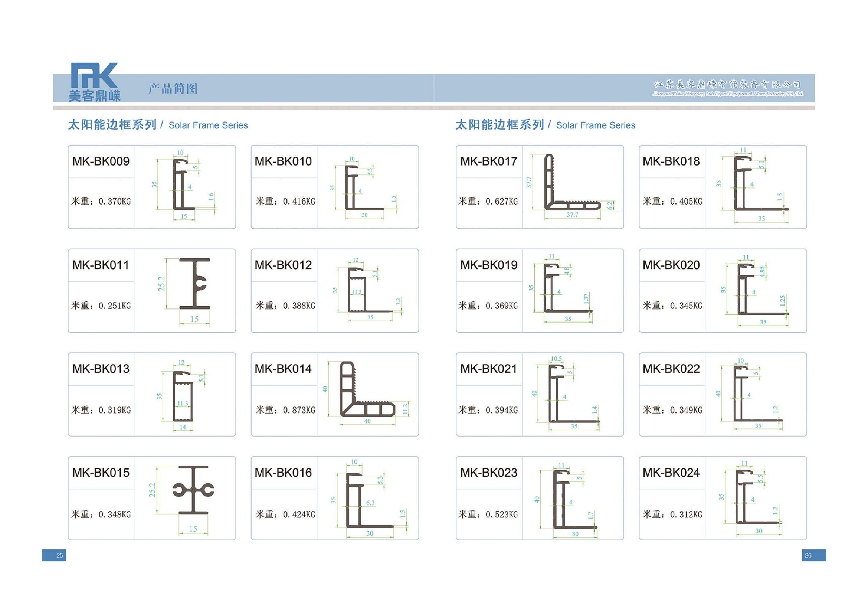This screenshot has width=868, height=614.
Task: Click the 产品简图 header title
Action: pyautogui.click(x=173, y=88)
